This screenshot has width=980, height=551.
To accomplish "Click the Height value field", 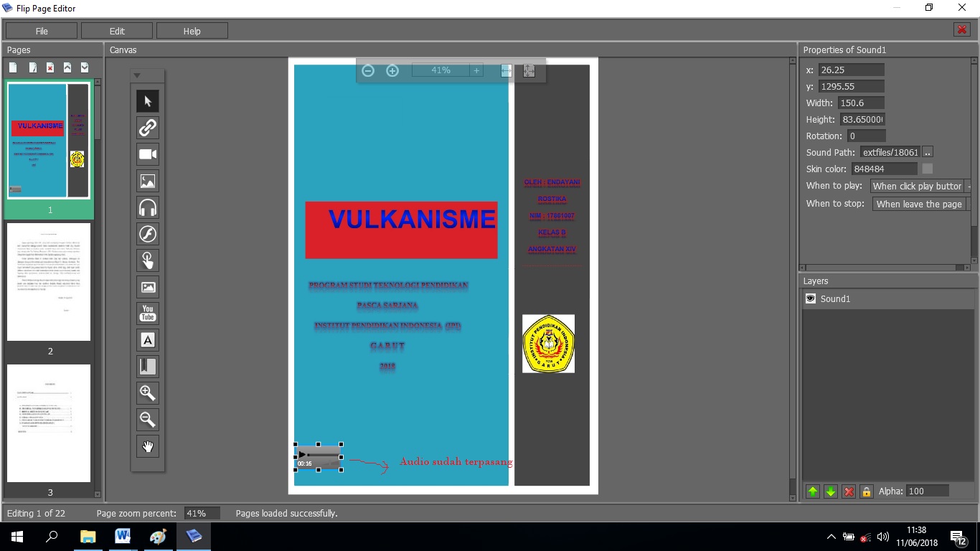I will coord(863,119).
